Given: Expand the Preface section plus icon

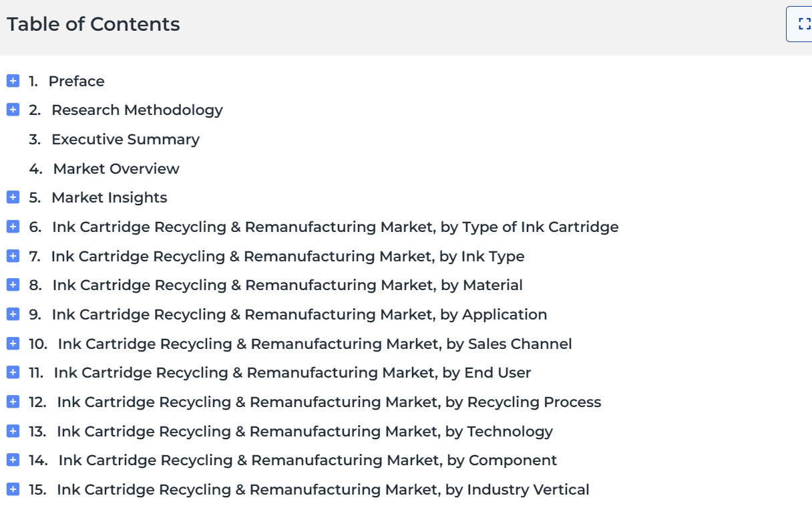Looking at the screenshot, I should (13, 81).
